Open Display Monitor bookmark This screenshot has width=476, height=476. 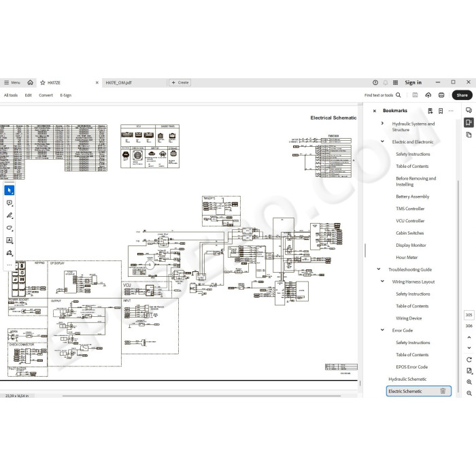click(411, 245)
